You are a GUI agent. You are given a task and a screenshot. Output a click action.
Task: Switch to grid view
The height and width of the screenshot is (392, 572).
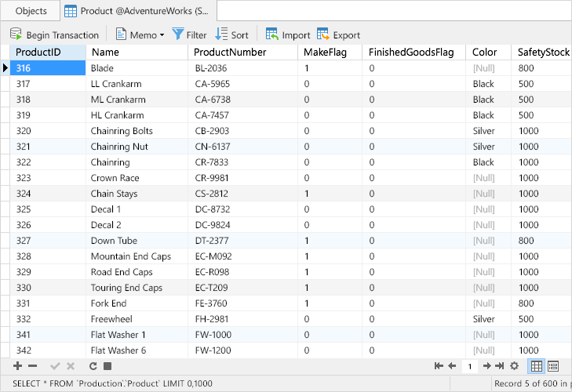(x=537, y=366)
